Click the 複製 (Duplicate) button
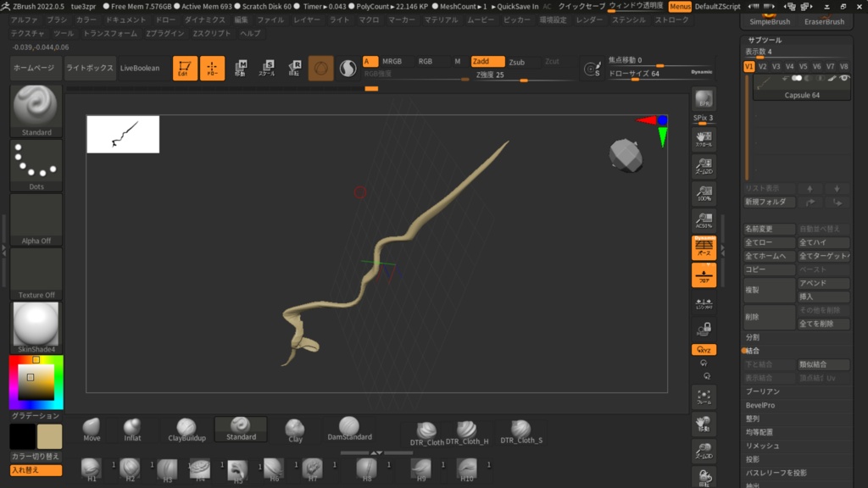Viewport: 868px width, 488px height. (769, 290)
